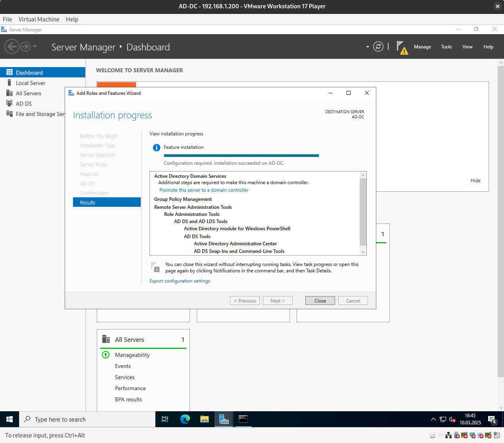This screenshot has height=443, width=504.
Task: Open dropdown arrow left of refresh icon
Action: (x=368, y=47)
